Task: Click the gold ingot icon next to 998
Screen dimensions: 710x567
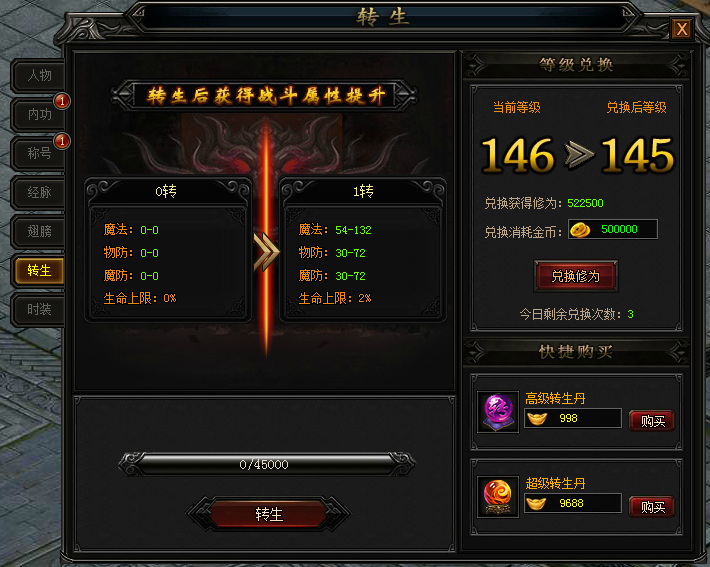Action: pos(537,418)
